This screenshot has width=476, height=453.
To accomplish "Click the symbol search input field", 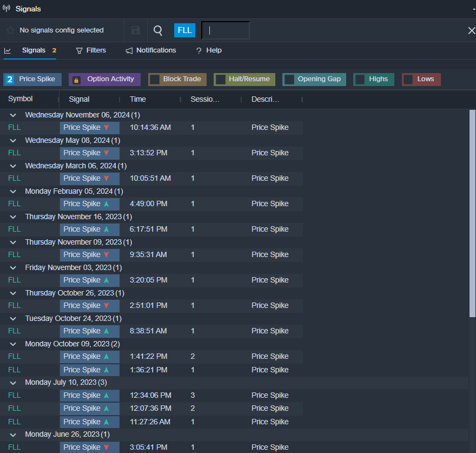I will point(226,30).
